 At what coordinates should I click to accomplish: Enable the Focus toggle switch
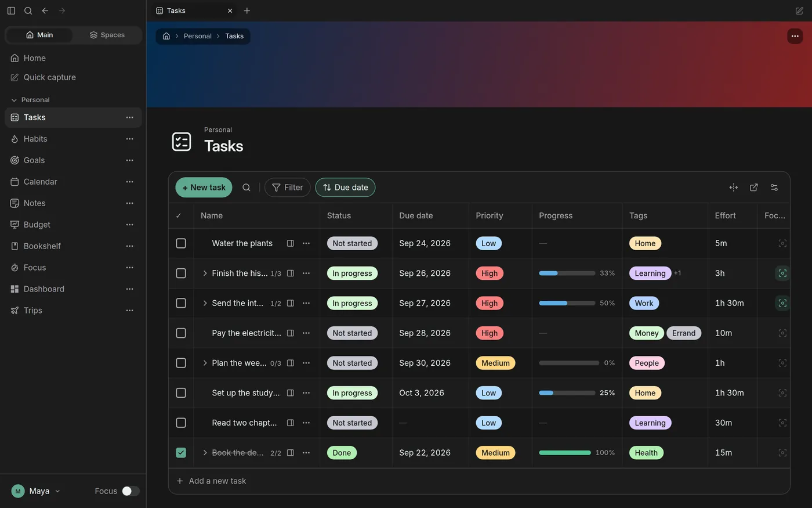[130, 491]
